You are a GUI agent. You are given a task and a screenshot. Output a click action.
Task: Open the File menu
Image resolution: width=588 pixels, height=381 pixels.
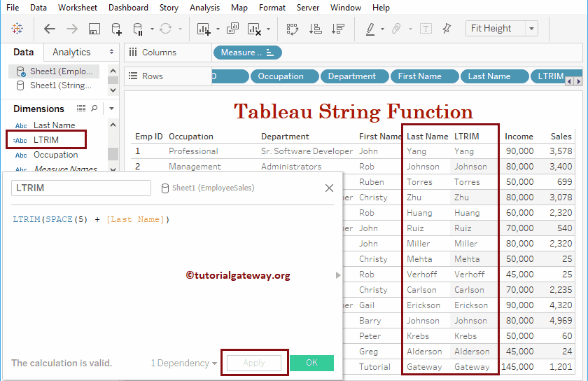13,8
